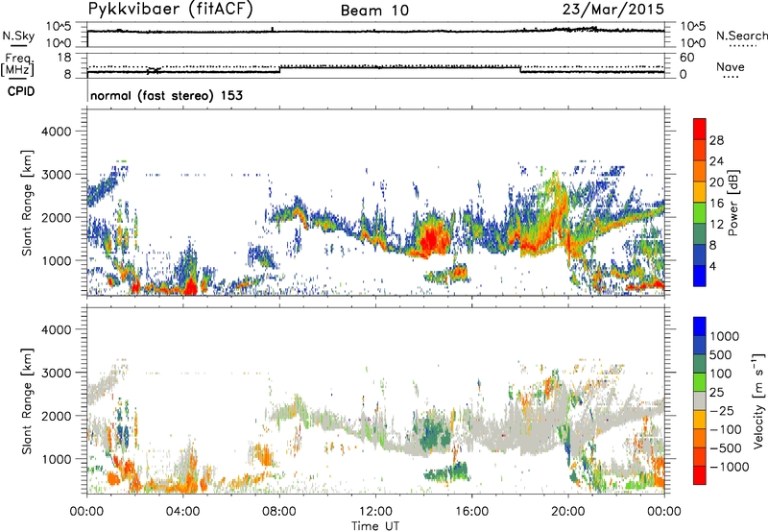The image size is (768, 532).
Task: Pick the Power swatch between 20 and 24
Action: coord(700,172)
